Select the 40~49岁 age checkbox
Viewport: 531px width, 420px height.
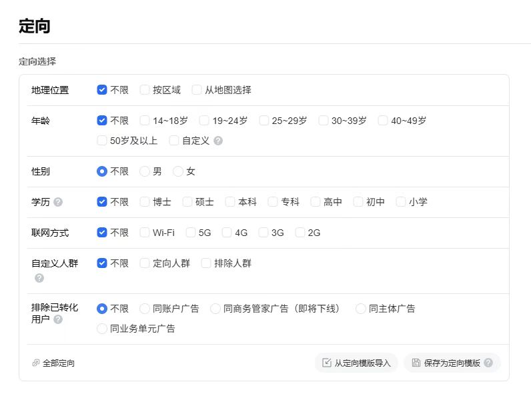(x=383, y=121)
